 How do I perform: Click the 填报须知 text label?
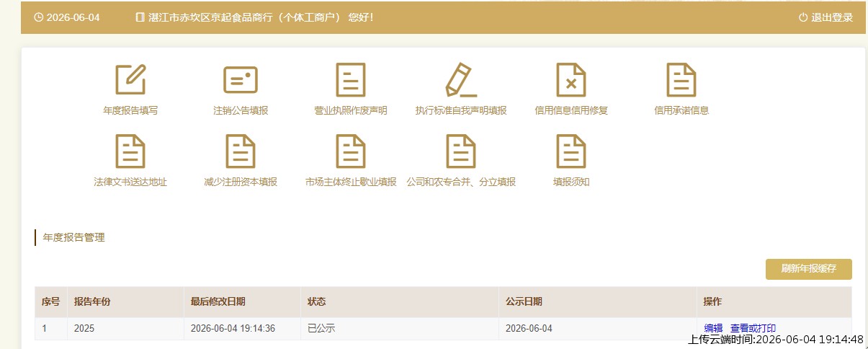coord(571,182)
